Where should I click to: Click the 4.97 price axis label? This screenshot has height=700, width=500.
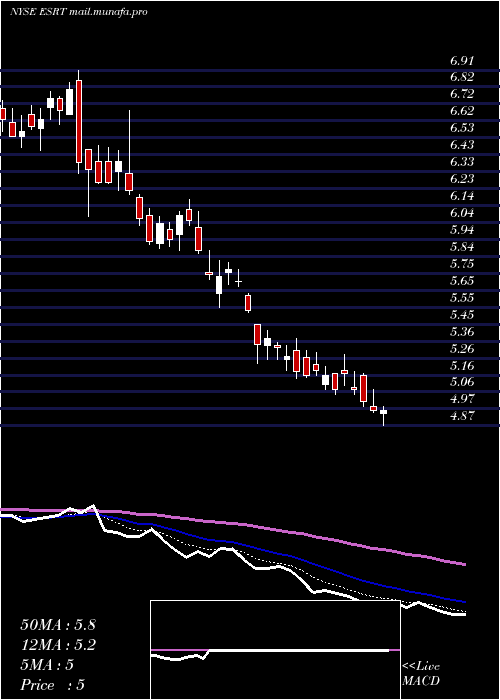(x=462, y=400)
